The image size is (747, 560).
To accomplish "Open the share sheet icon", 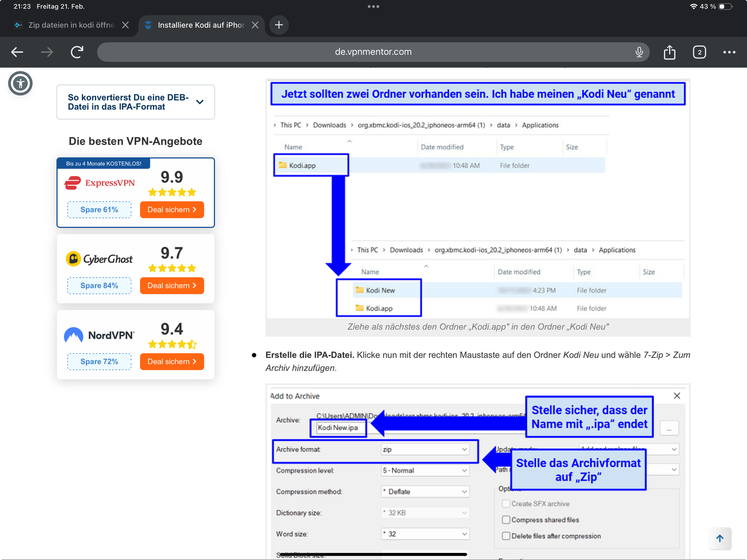I will [x=669, y=52].
